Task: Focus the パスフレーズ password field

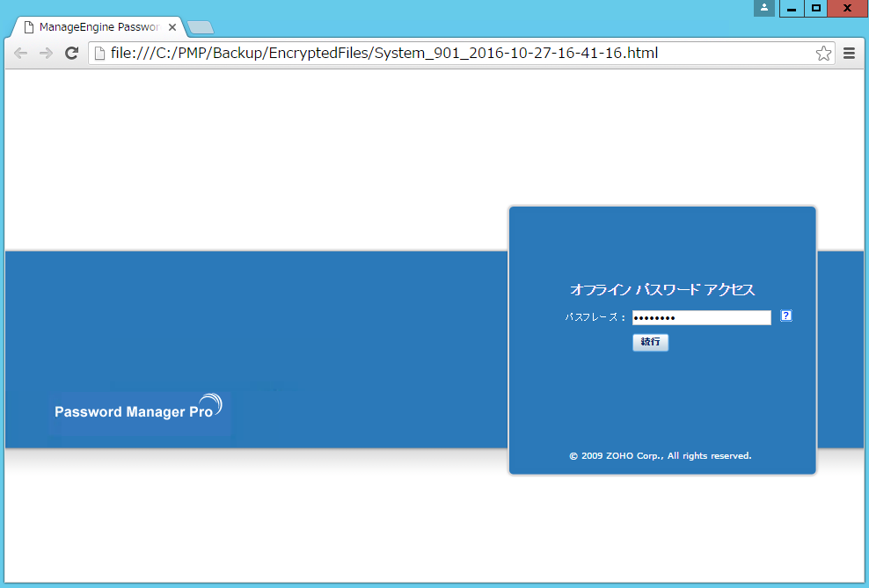Action: [x=702, y=317]
